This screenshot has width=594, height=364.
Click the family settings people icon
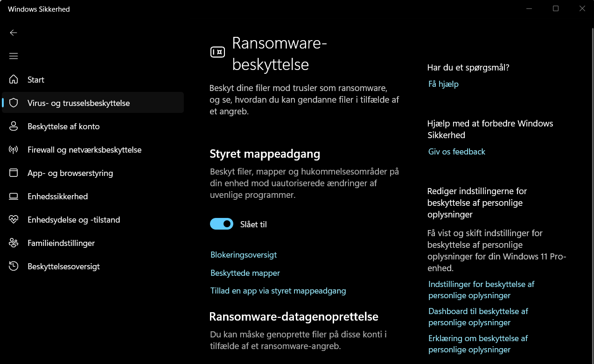[x=14, y=243]
